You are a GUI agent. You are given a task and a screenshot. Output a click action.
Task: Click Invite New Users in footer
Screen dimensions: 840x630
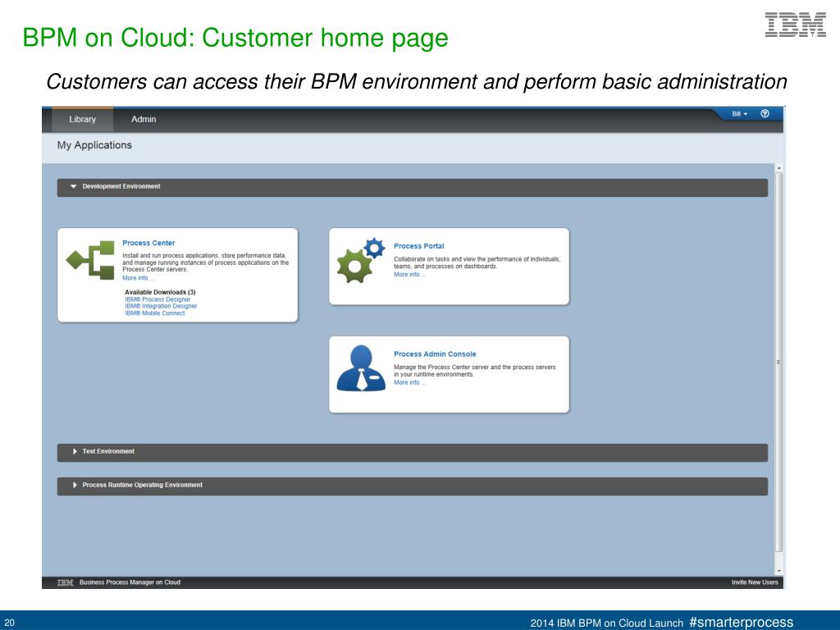click(755, 582)
